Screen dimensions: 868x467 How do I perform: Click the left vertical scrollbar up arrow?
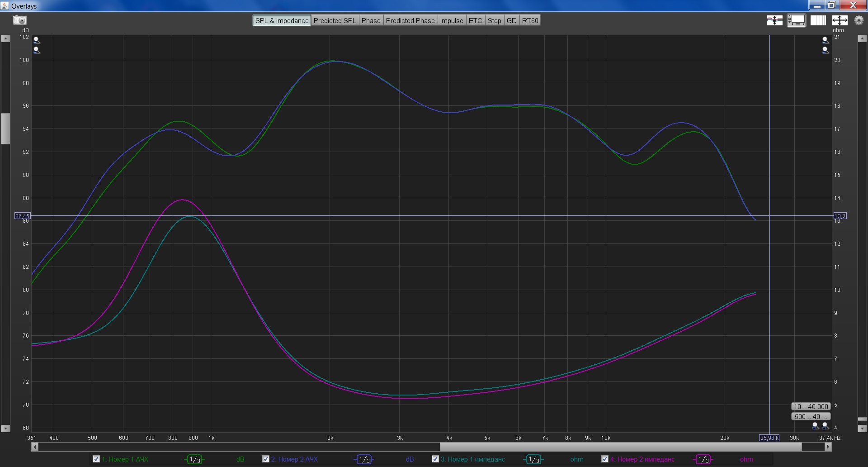point(5,39)
